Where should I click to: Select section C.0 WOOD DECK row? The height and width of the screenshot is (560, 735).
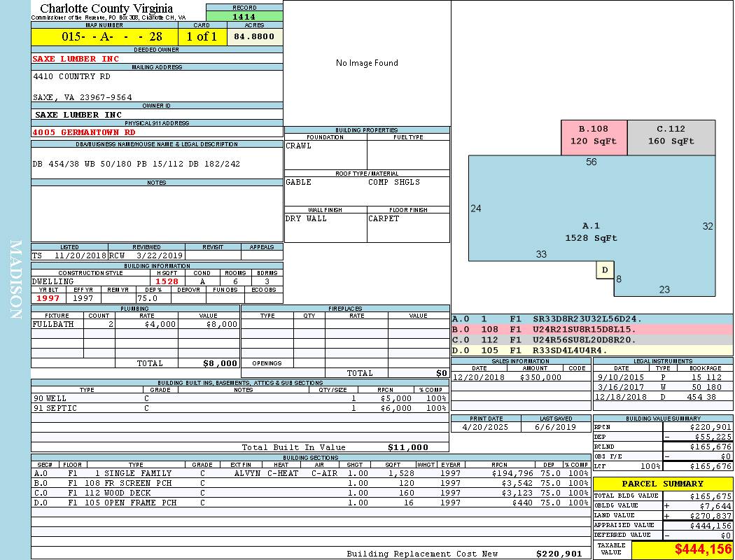(x=311, y=493)
